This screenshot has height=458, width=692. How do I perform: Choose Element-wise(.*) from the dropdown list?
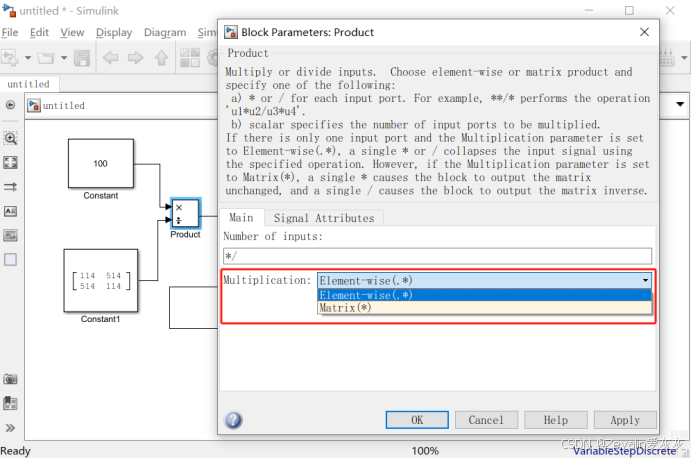coord(364,295)
